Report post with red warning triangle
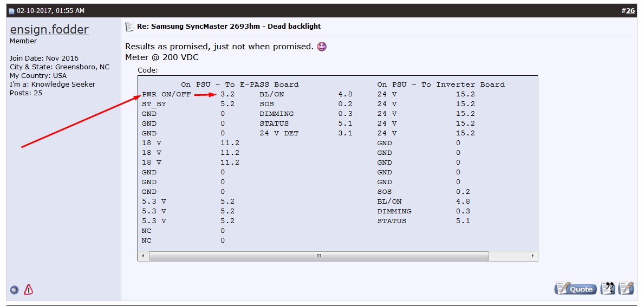644x306 pixels. pos(28,290)
